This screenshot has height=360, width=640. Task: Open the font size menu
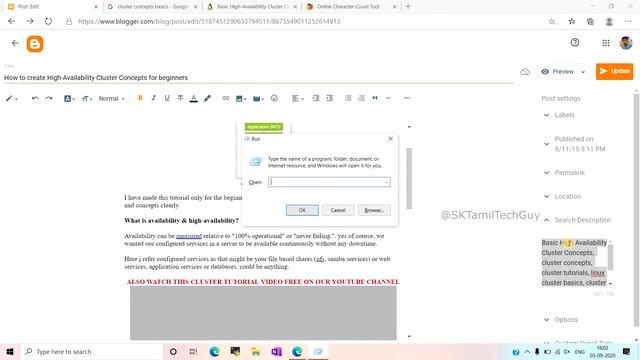pos(87,98)
